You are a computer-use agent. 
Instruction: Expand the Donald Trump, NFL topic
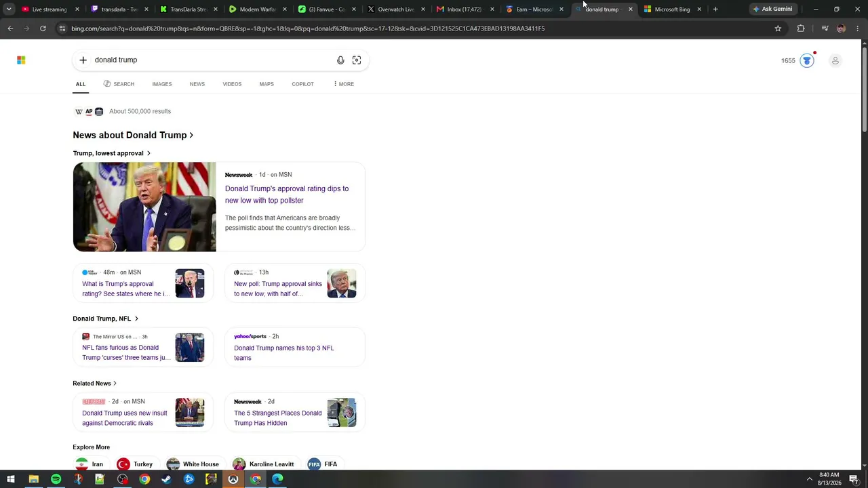coord(105,319)
